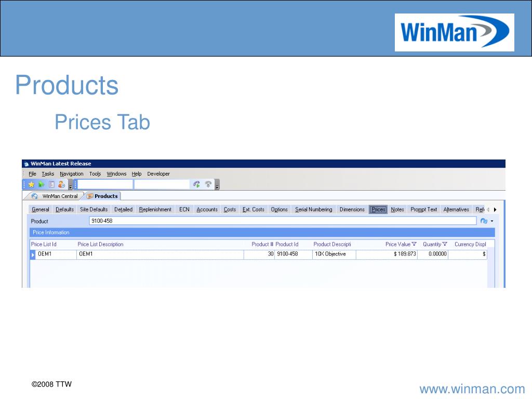This screenshot has height=399, width=532.
Task: Switch to the Serial Numbering tab
Action: point(313,210)
